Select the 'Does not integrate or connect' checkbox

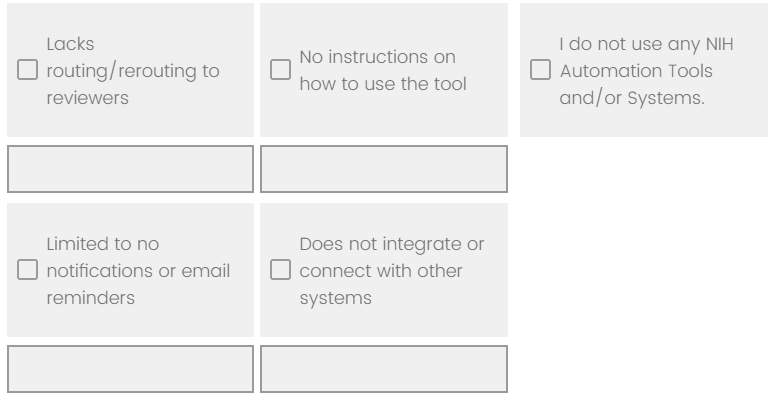click(x=281, y=271)
